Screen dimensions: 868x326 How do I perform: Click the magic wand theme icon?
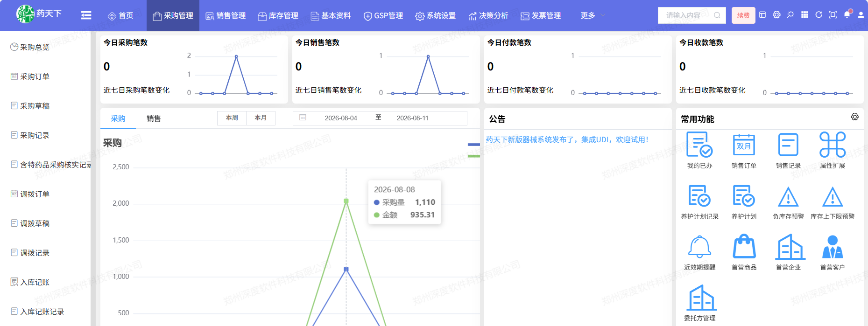coord(790,15)
